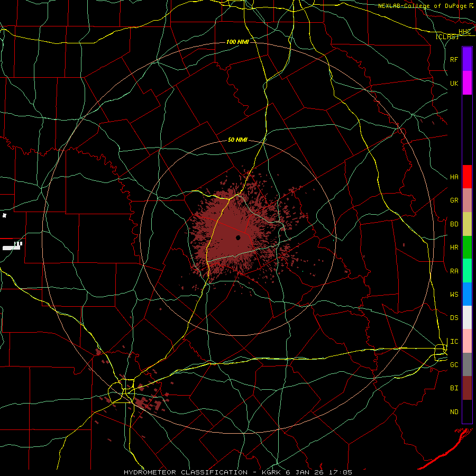Click the UK legend label

point(454,83)
